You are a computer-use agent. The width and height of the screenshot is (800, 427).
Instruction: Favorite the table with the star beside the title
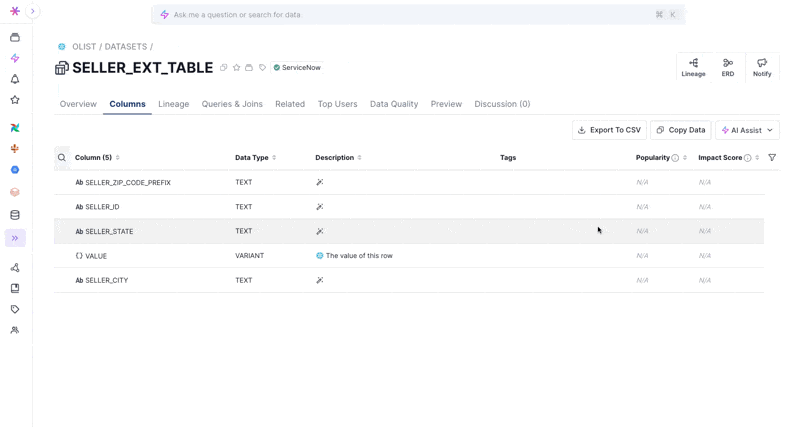[x=236, y=68]
